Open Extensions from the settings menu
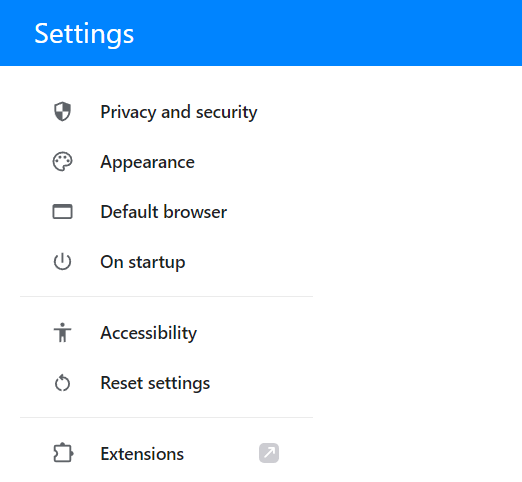 pyautogui.click(x=142, y=454)
